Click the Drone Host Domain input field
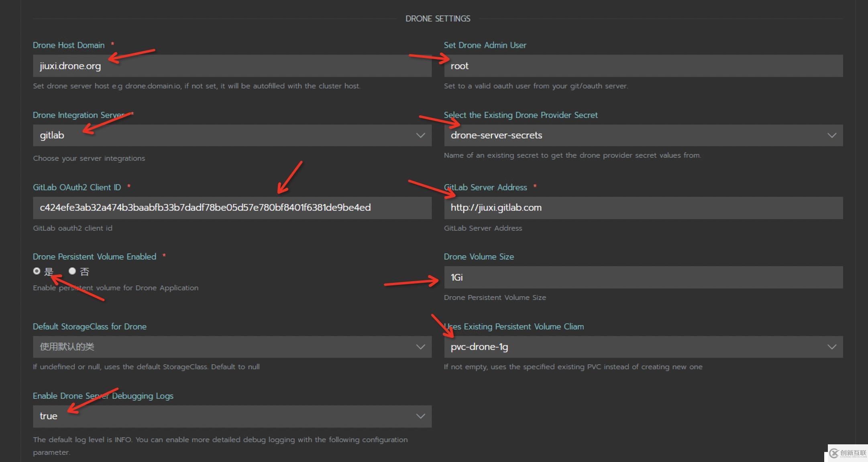 point(232,66)
